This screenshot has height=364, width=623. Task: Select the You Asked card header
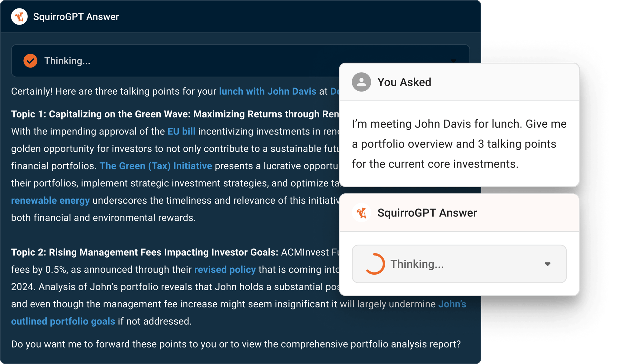pyautogui.click(x=405, y=82)
